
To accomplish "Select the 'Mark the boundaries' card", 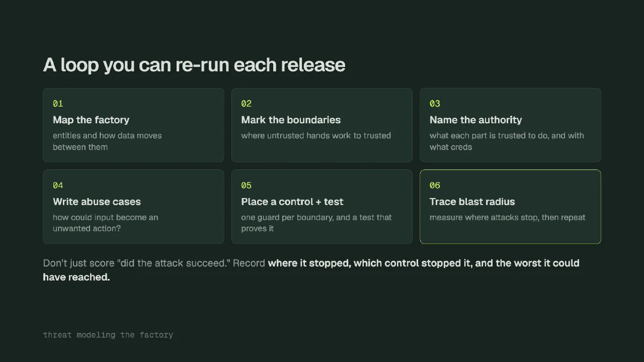I will pos(322,125).
